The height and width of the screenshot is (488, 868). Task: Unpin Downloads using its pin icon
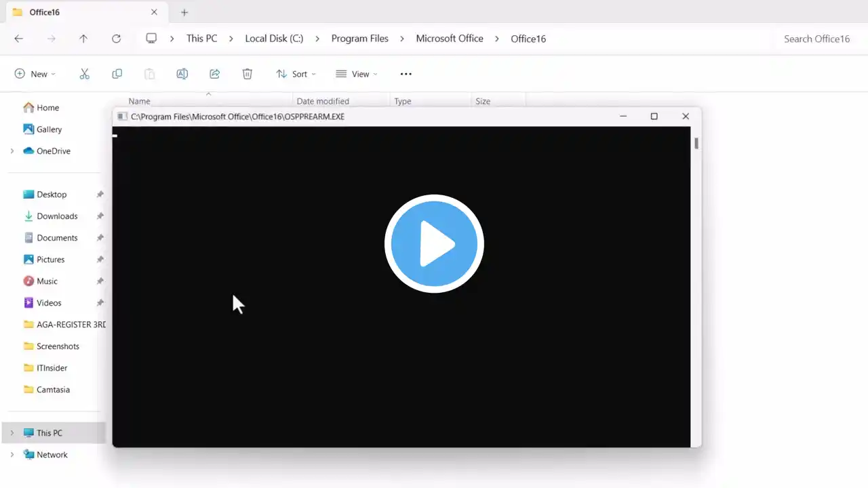point(100,216)
